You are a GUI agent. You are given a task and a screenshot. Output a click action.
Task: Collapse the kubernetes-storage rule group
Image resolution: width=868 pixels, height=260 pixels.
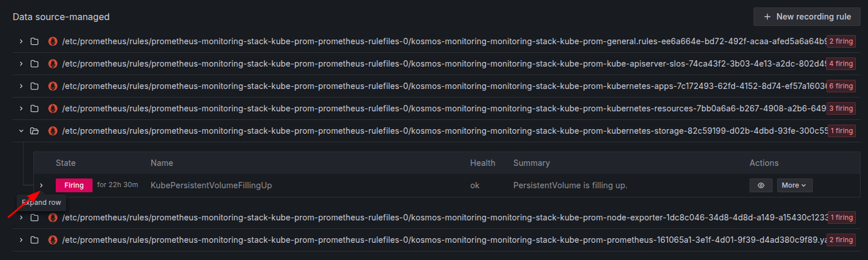click(x=21, y=131)
